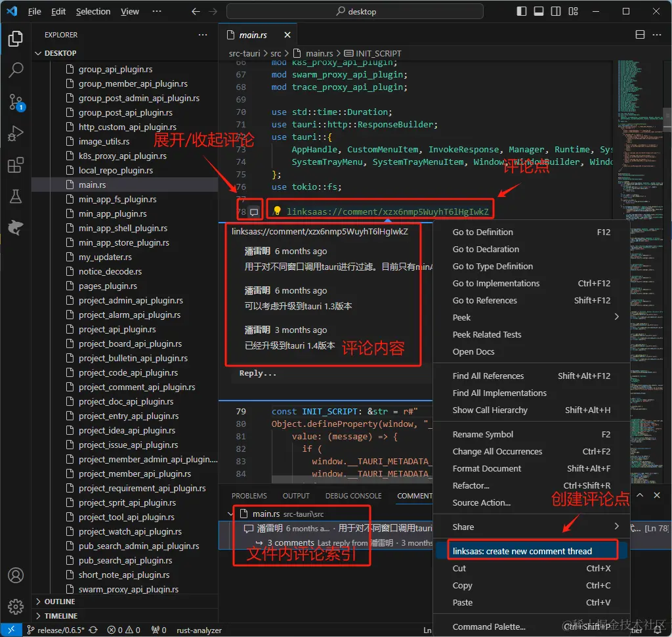672x637 pixels.
Task: Click the desktop search command center
Action: pos(355,12)
